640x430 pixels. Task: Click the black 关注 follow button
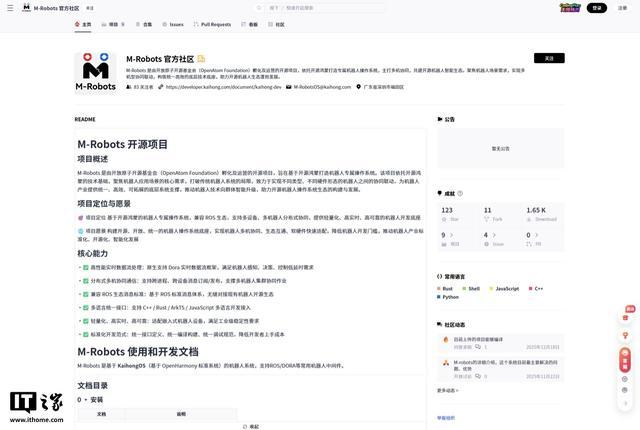click(x=549, y=58)
